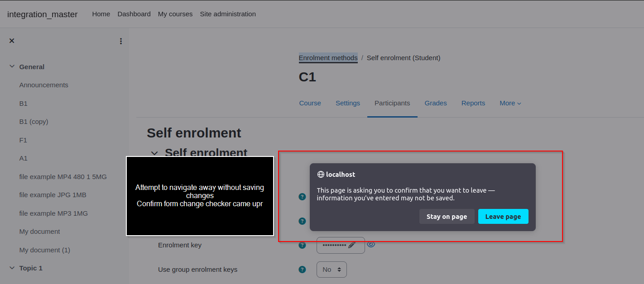This screenshot has width=644, height=284.
Task: Collapse the General section chevron
Action: tap(12, 67)
